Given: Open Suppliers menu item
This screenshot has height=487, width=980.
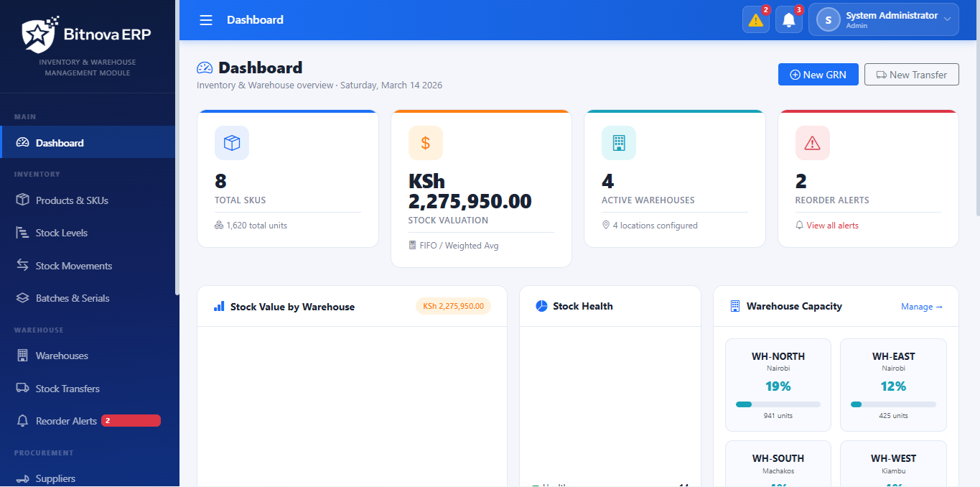Looking at the screenshot, I should (88, 478).
